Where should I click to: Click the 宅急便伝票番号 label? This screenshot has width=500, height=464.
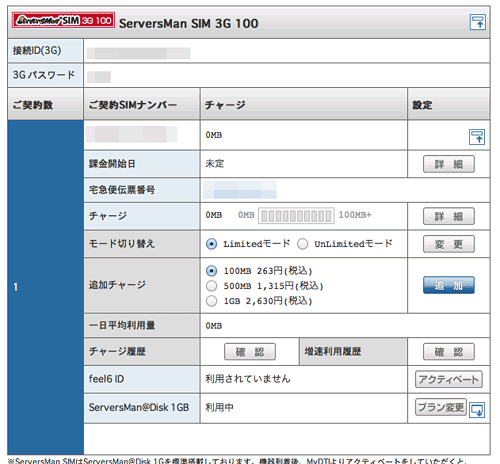tap(122, 190)
